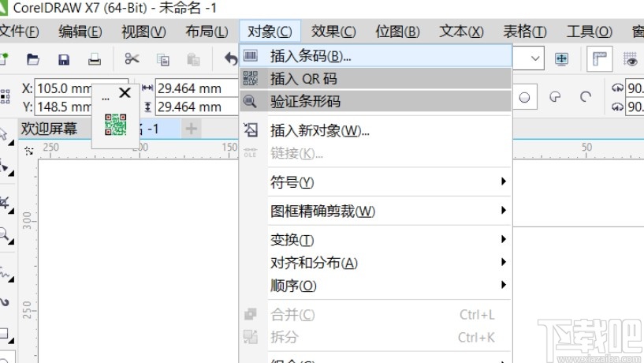Click the magnifier icon beside 验证条形码
This screenshot has height=363, width=644.
(250, 101)
